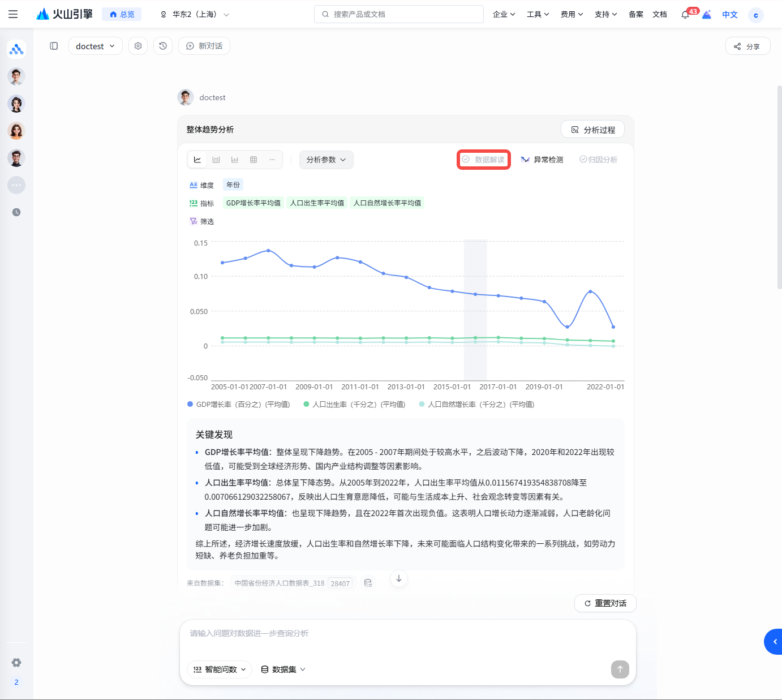Select the sidebar avatar of man in black turtleneck
The image size is (782, 700).
(16, 158)
